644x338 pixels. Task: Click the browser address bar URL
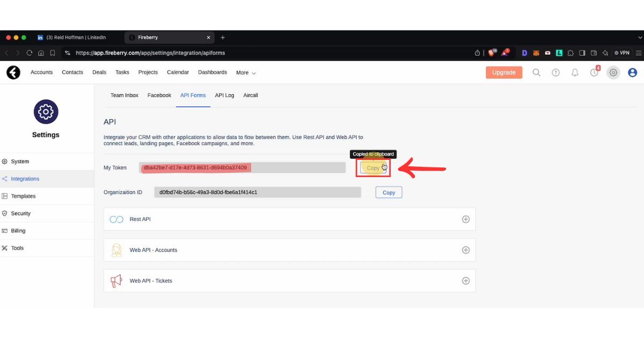coord(150,53)
